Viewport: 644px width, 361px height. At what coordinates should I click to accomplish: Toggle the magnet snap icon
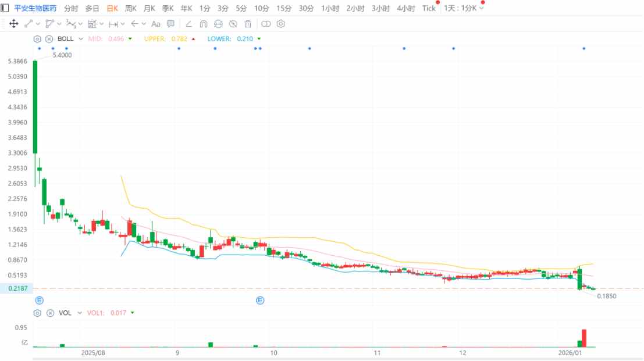click(x=203, y=24)
